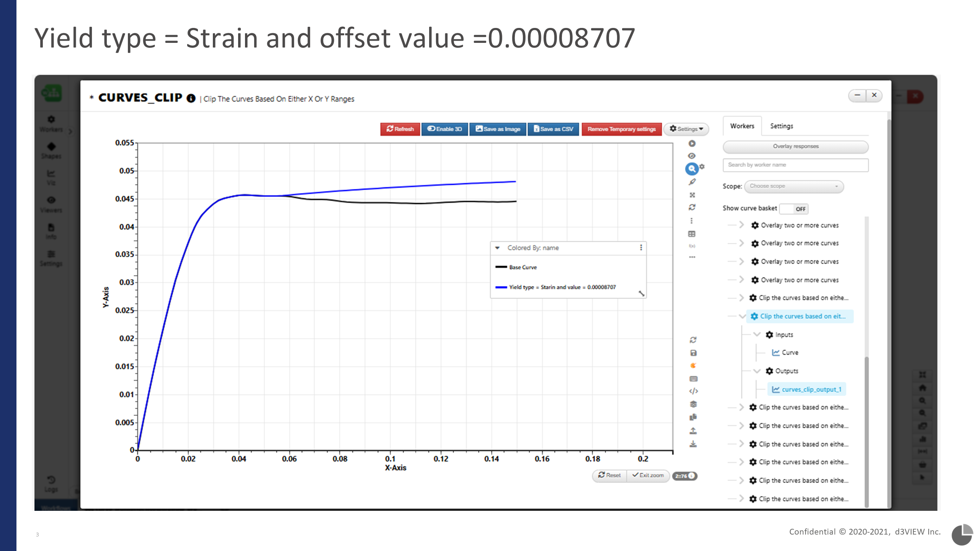The image size is (980, 551).
Task: Select the highlighter pen tool
Action: click(692, 182)
